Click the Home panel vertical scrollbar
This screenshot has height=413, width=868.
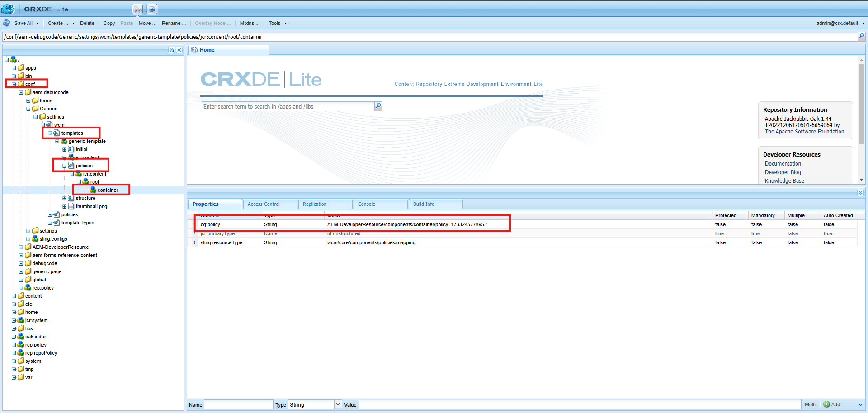point(861,104)
